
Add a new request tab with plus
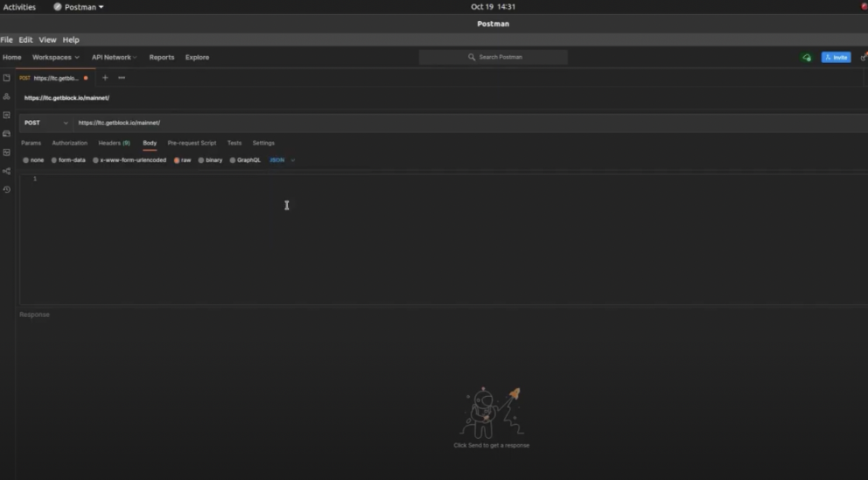coord(105,78)
